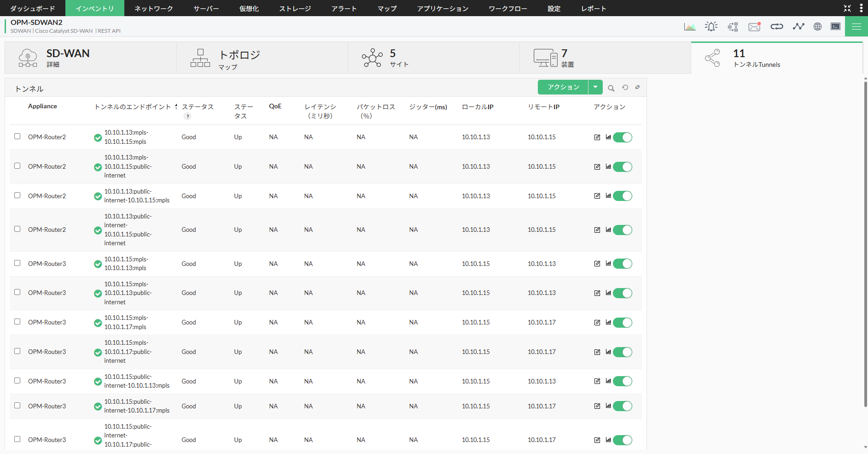
Task: Open the インベントリ menu tab
Action: pos(95,8)
